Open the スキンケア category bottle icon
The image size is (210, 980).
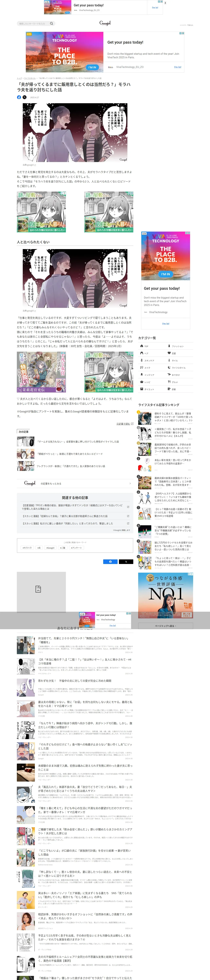click(142, 360)
